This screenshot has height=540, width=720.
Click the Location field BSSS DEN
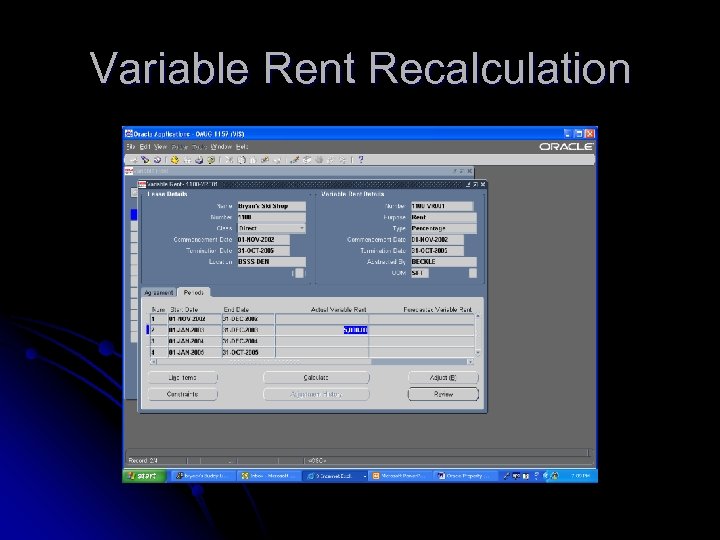(x=271, y=262)
